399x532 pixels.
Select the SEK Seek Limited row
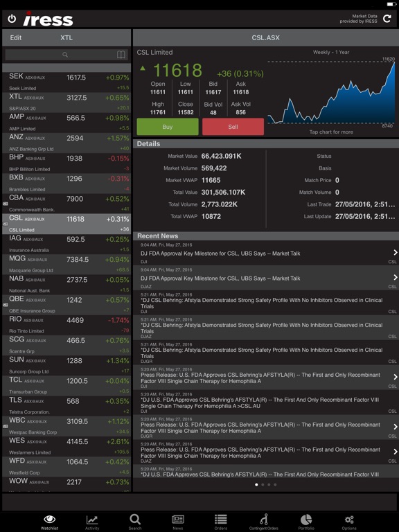click(x=66, y=82)
